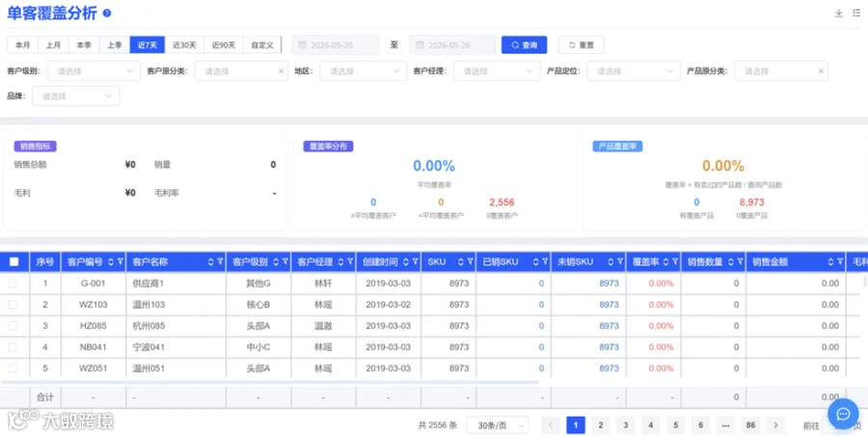Select the 近90天 date range tab
The image size is (868, 437).
[224, 45]
